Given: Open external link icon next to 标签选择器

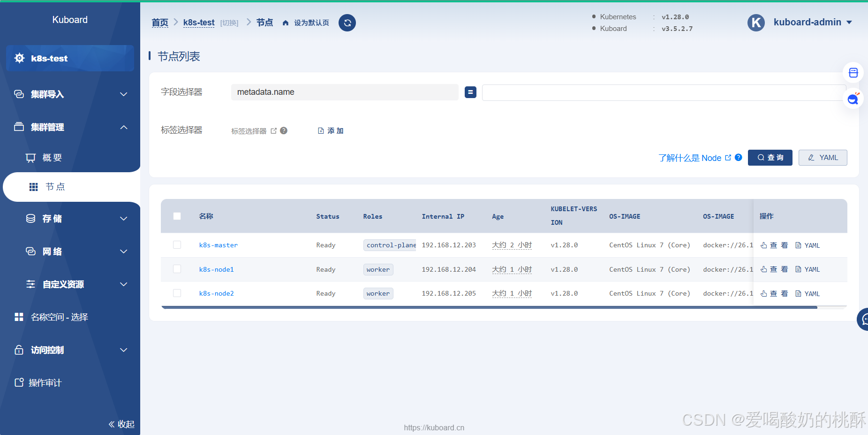Looking at the screenshot, I should pos(274,131).
